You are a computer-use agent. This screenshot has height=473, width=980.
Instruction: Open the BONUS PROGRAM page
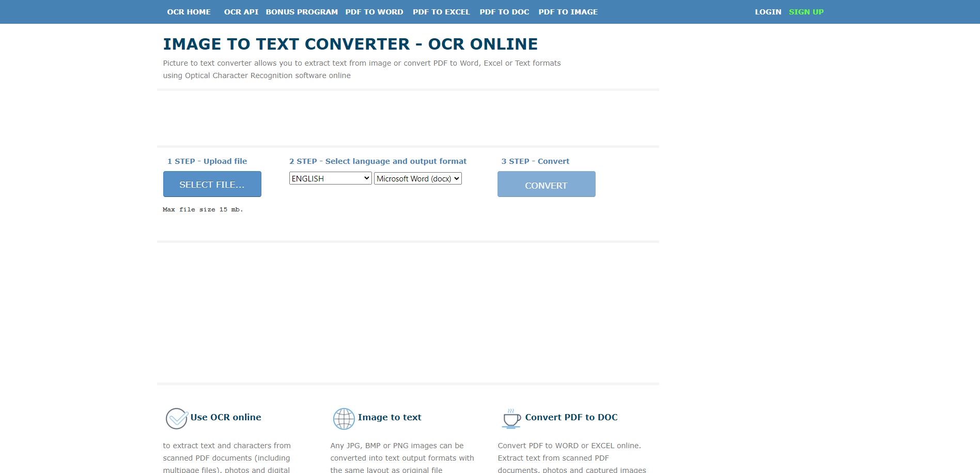[x=302, y=12]
